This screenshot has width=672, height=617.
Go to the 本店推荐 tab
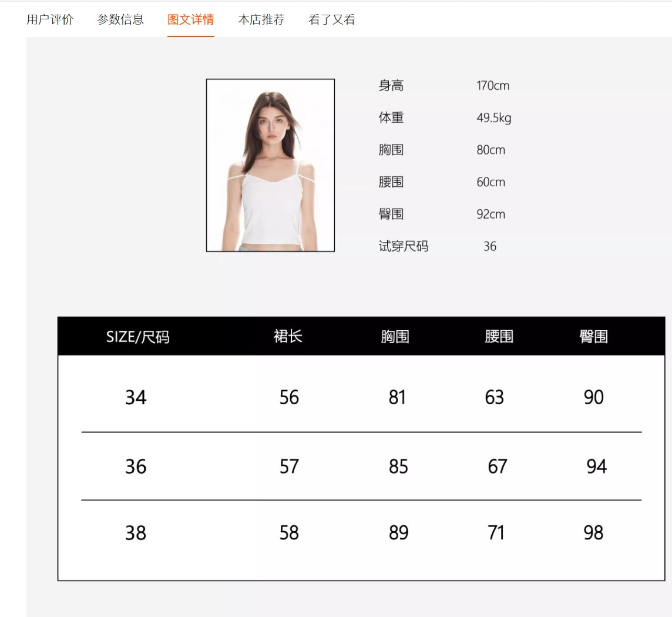261,19
